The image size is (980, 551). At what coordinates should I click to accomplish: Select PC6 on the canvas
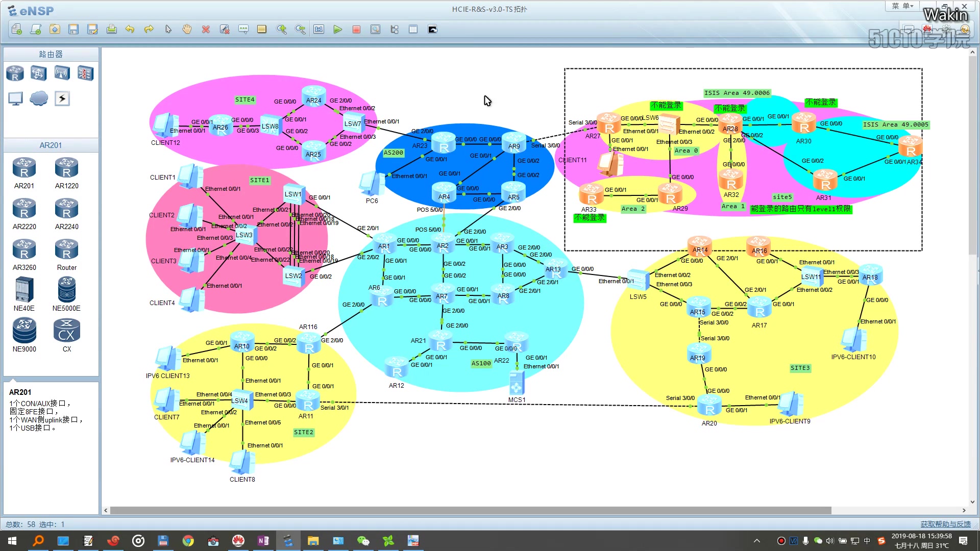click(x=372, y=184)
